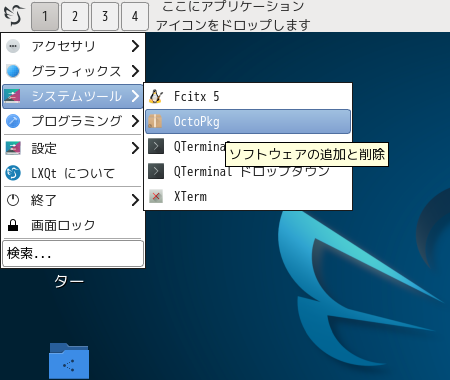450x380 pixels.
Task: Click the システムツール category icon
Action: click(x=13, y=96)
